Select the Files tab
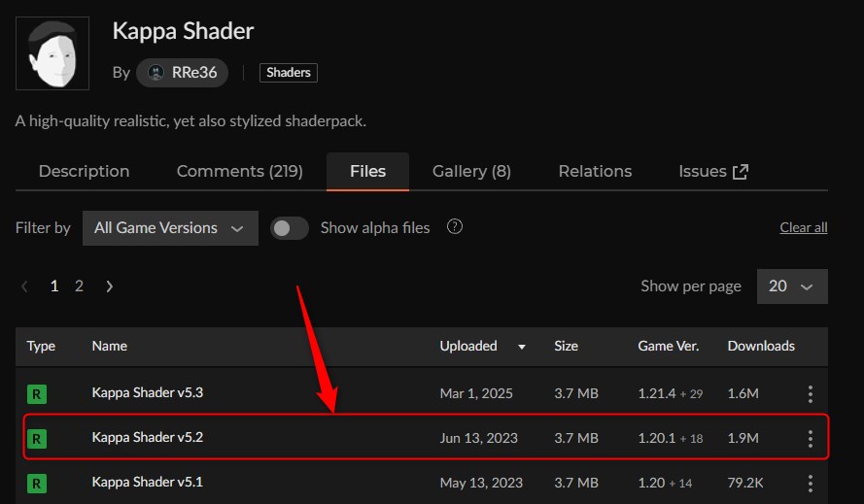This screenshot has height=504, width=864. [x=367, y=171]
